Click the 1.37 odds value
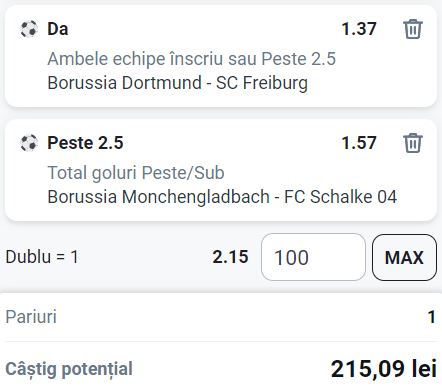The width and height of the screenshot is (442, 386). point(359,29)
